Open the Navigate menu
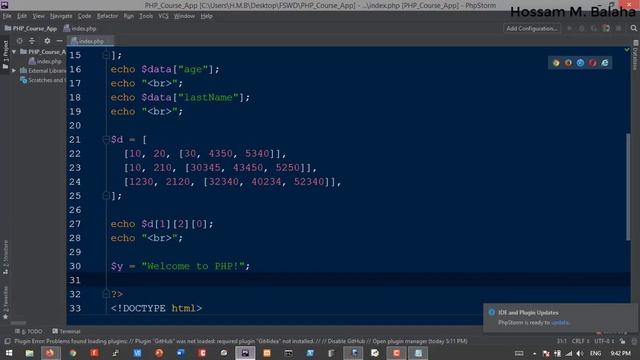The image size is (640, 360). (x=61, y=16)
